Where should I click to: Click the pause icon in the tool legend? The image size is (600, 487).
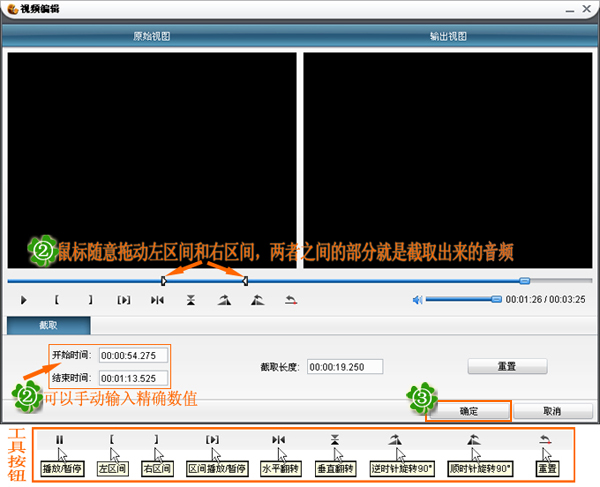coord(59,440)
